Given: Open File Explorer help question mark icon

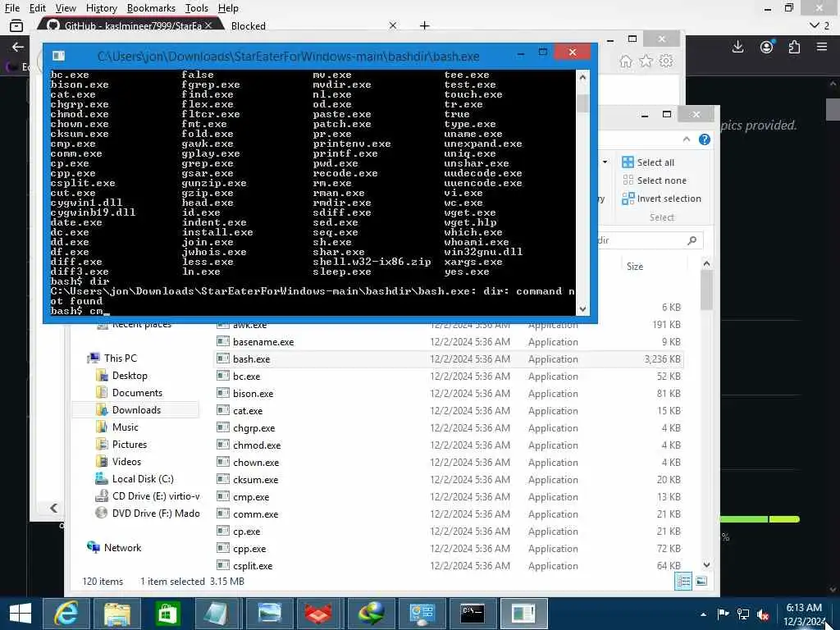Looking at the screenshot, I should coord(704,139).
